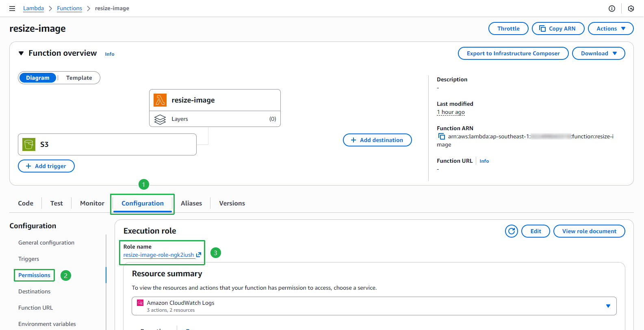Click the S3 bucket trigger icon
The image size is (644, 330).
coord(29,144)
